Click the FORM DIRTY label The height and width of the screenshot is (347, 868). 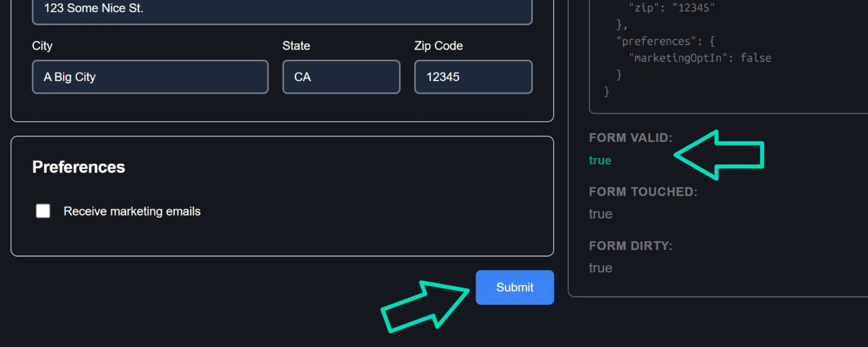630,245
